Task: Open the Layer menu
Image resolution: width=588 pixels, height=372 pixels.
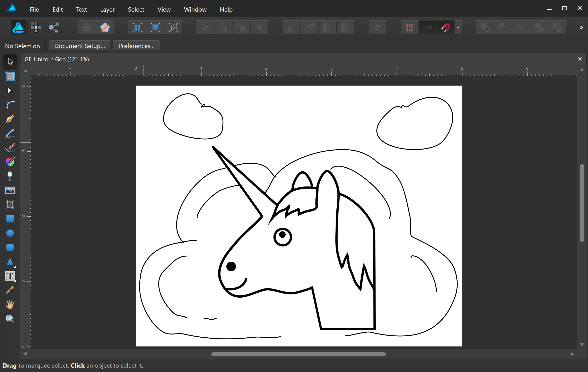Action: tap(107, 10)
